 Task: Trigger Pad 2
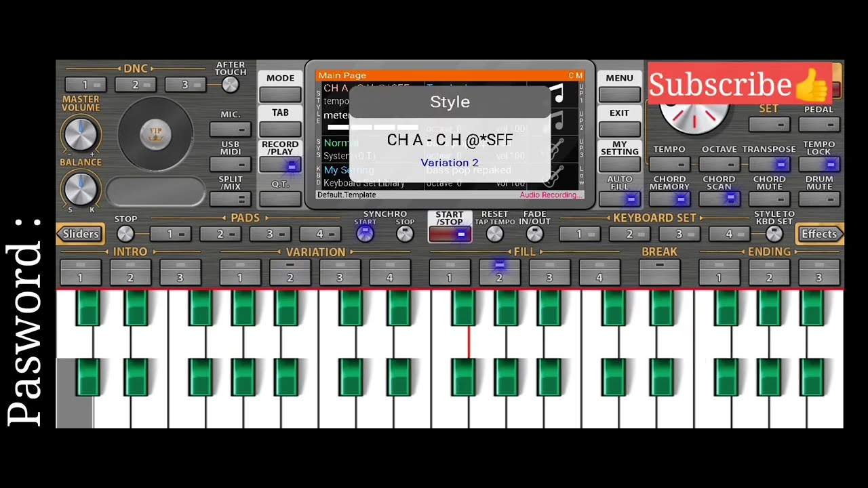pyautogui.click(x=220, y=234)
